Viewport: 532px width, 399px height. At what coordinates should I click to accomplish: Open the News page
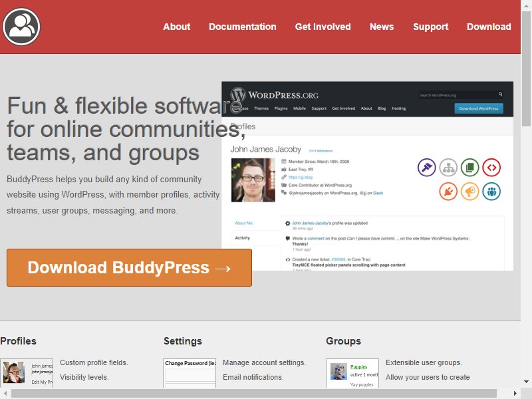(382, 27)
